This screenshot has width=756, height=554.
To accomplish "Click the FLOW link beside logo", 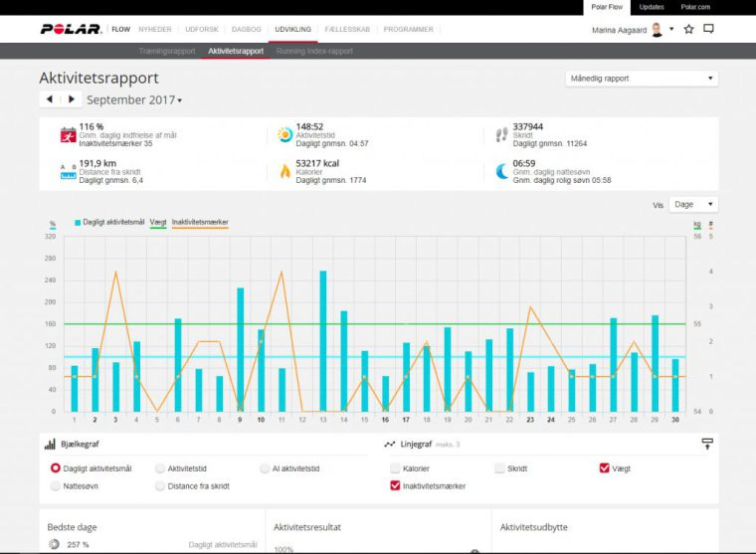I will click(x=120, y=29).
